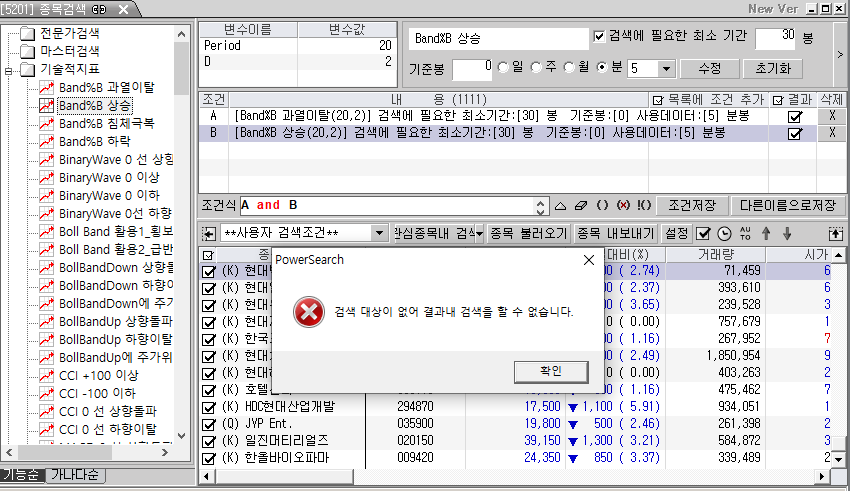
Task: Click the down arrow icon in the results toolbar
Action: point(787,233)
